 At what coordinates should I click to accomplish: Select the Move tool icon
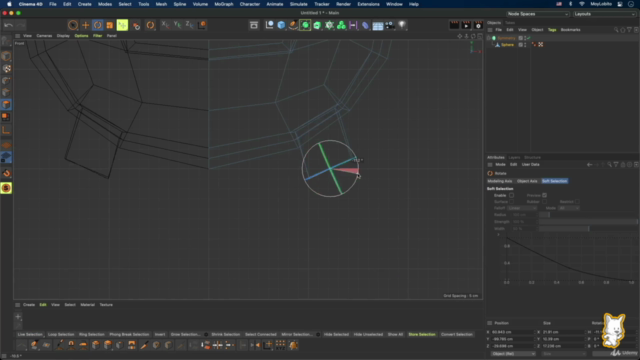pyautogui.click(x=85, y=25)
